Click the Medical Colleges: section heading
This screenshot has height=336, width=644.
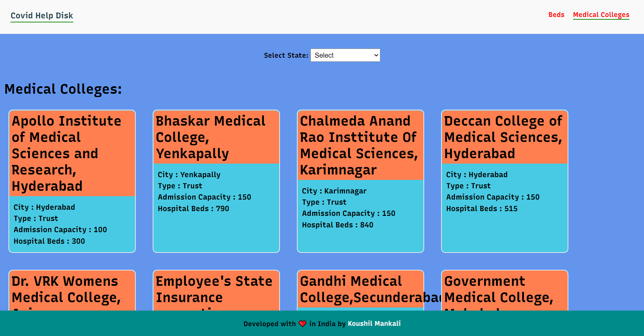tap(63, 89)
